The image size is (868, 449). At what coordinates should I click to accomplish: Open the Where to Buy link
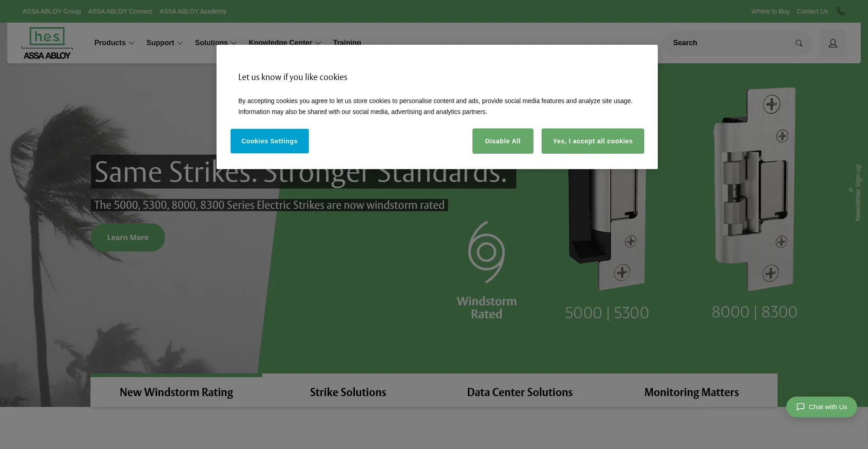[770, 11]
